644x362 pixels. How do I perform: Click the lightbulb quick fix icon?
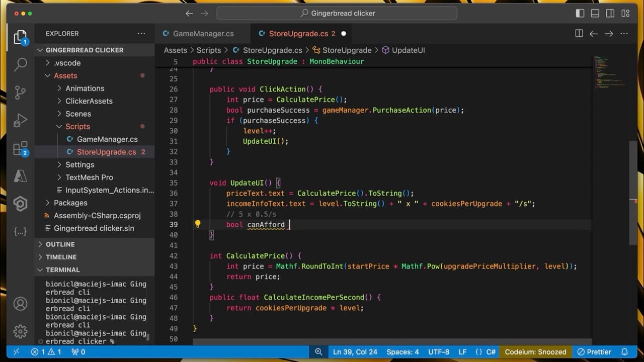pos(198,224)
